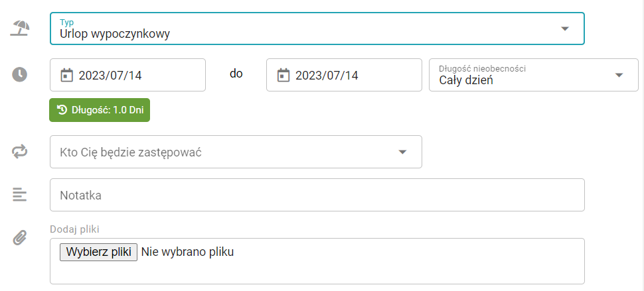Expand the Kto Cię będzie zastępować arrow
644x291 pixels.
(x=402, y=152)
